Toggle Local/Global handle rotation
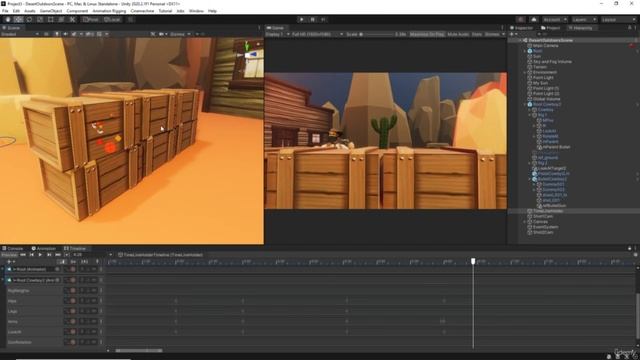 (x=112, y=20)
